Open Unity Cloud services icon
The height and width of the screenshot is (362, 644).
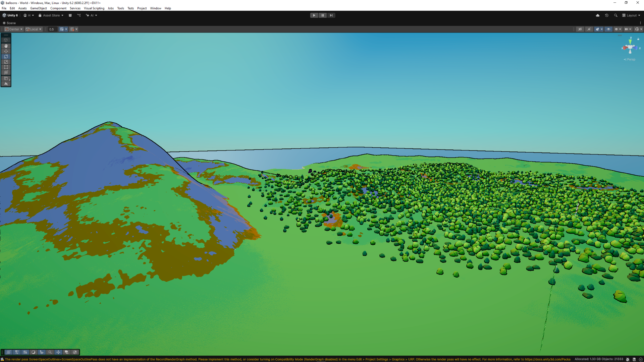coord(598,15)
